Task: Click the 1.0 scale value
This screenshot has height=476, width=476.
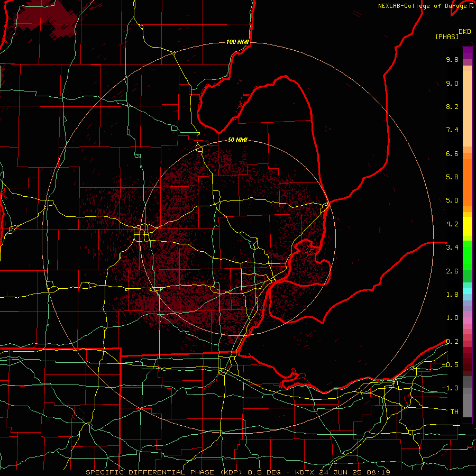Action: tap(452, 318)
